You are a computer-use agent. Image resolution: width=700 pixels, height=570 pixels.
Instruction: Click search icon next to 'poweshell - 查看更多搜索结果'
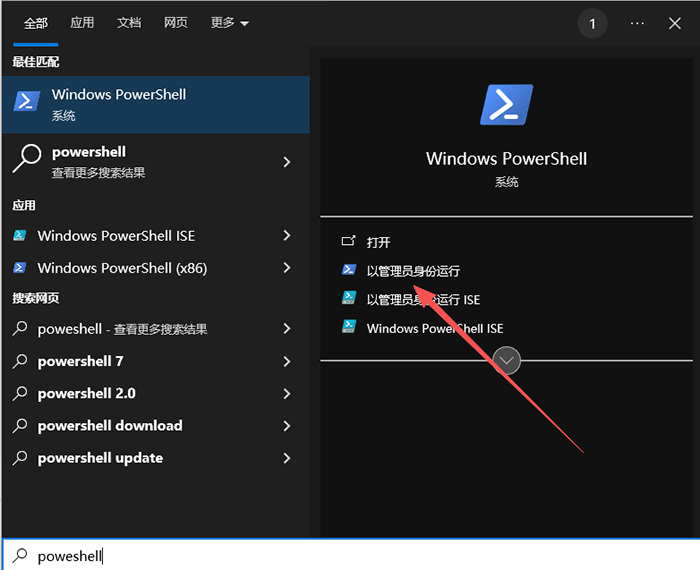coord(20,329)
